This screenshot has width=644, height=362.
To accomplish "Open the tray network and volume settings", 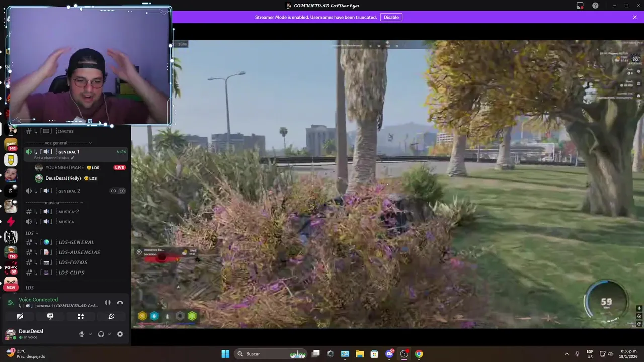I will point(606,354).
